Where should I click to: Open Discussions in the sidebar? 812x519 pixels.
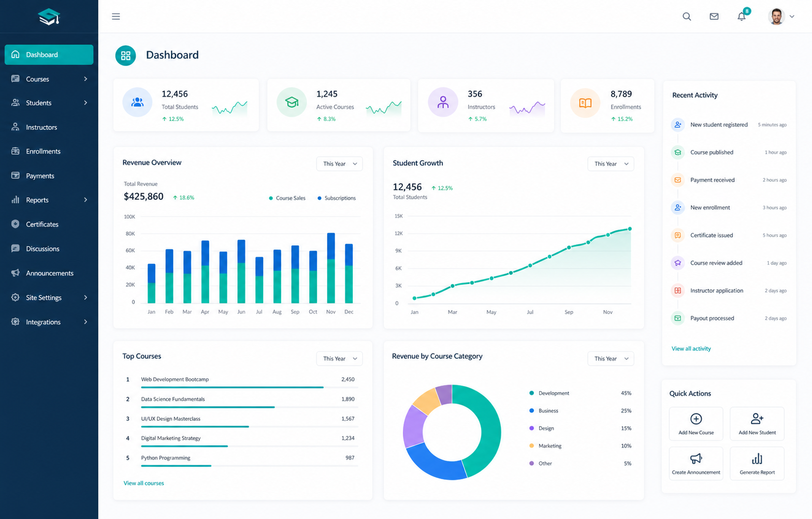(x=49, y=249)
